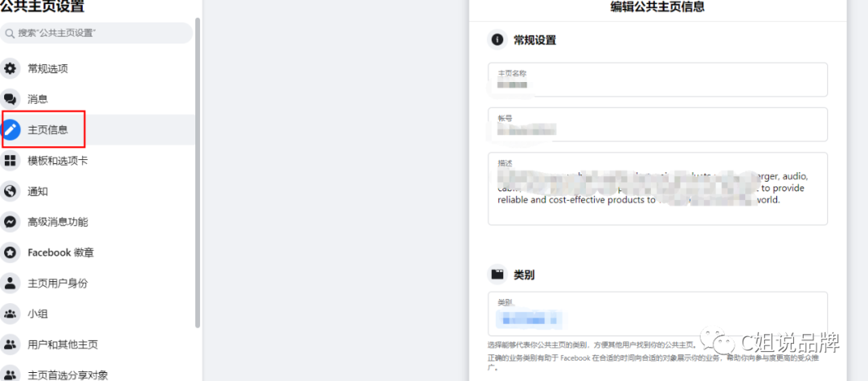Viewport: 868px width, 381px height.
Task: Click the 公共主页设置 heading
Action: point(43,6)
